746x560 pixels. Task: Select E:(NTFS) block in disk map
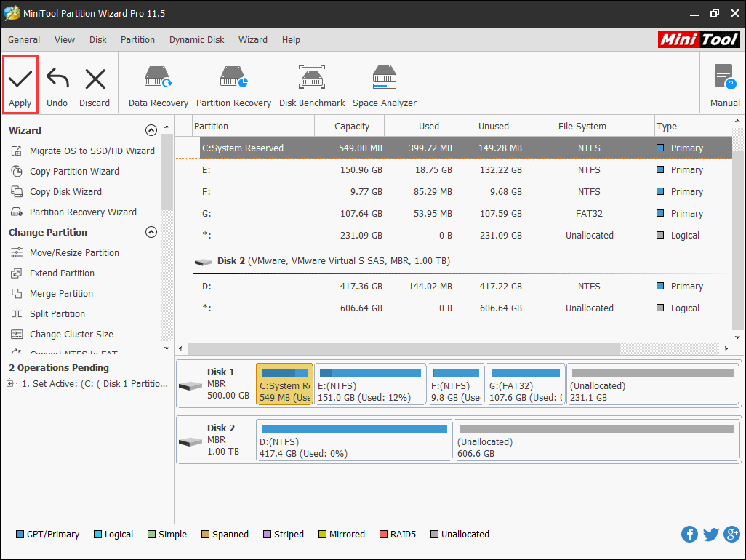370,384
